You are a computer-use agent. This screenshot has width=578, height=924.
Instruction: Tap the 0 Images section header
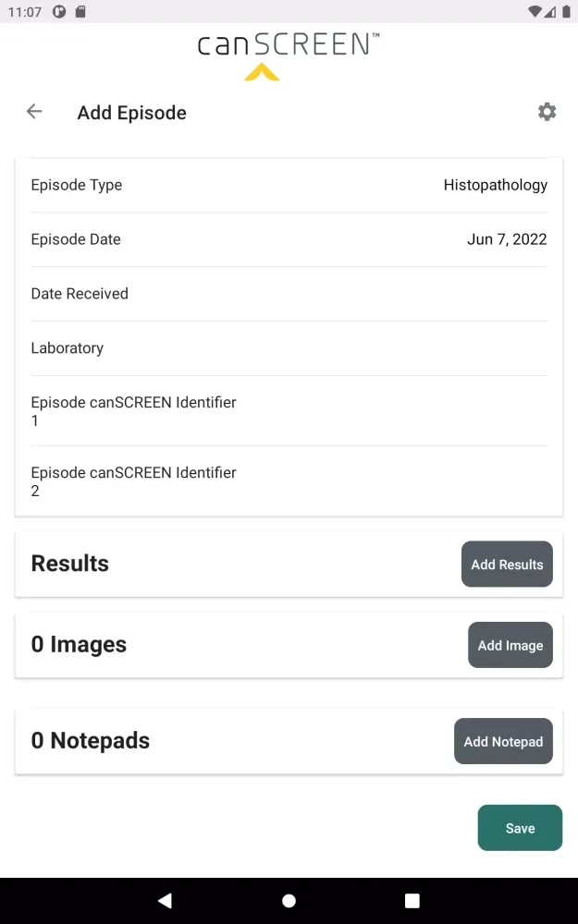79,644
